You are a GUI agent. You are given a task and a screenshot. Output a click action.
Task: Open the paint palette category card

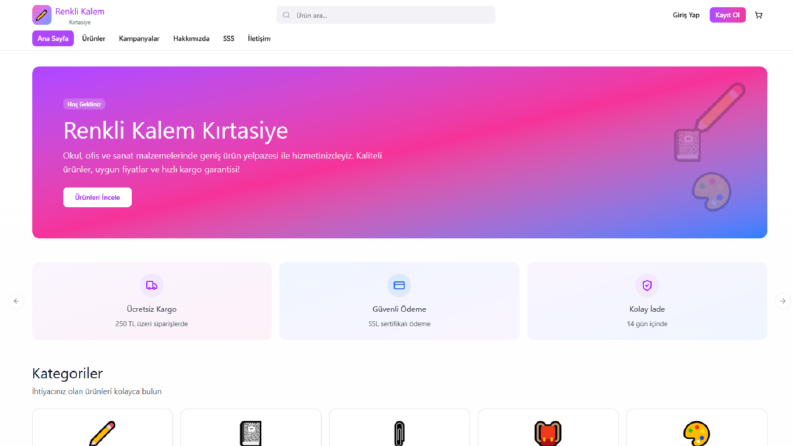click(697, 428)
